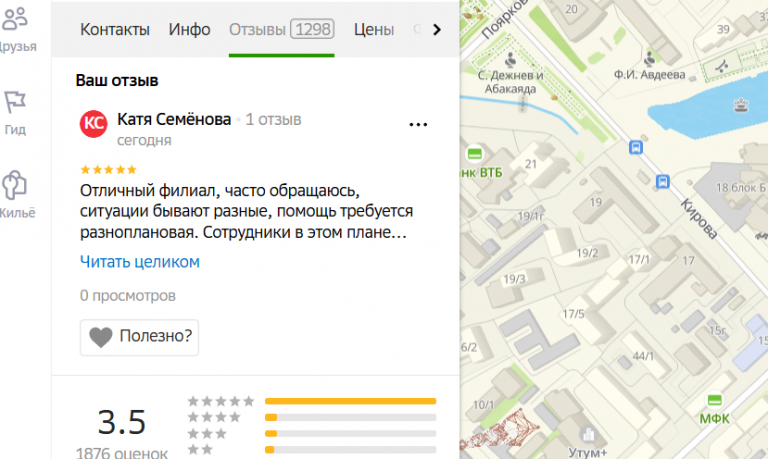Click building number 17/5 on the map
The width and height of the screenshot is (768, 459).
pos(573,314)
